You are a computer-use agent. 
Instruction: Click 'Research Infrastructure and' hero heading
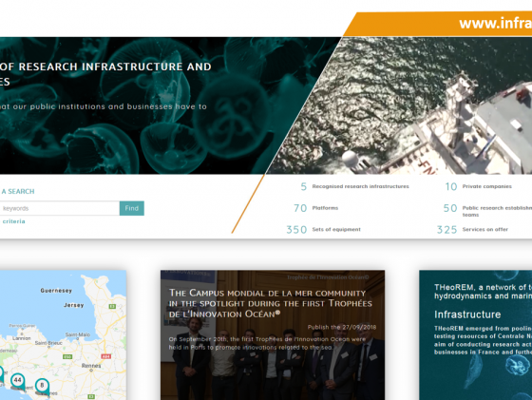tap(115, 67)
